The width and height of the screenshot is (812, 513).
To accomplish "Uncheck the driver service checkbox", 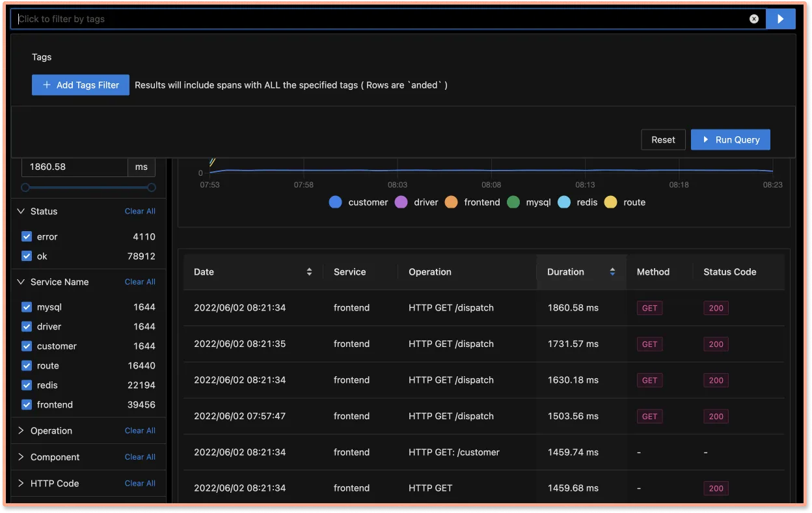I will tap(27, 326).
